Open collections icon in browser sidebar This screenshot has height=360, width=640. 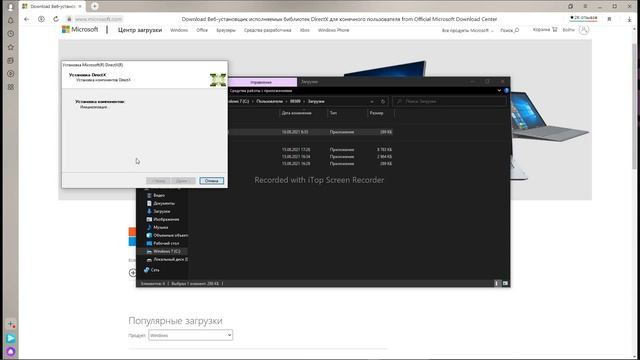click(11, 60)
